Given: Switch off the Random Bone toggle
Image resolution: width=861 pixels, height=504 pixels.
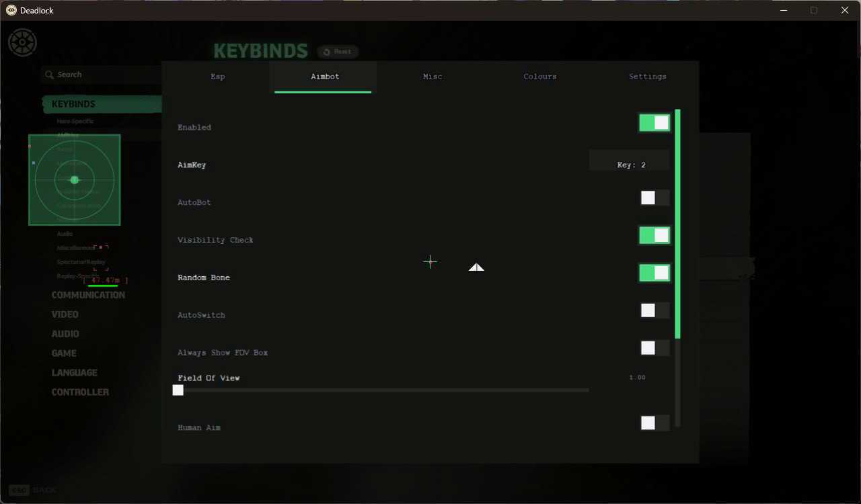Looking at the screenshot, I should [x=654, y=273].
